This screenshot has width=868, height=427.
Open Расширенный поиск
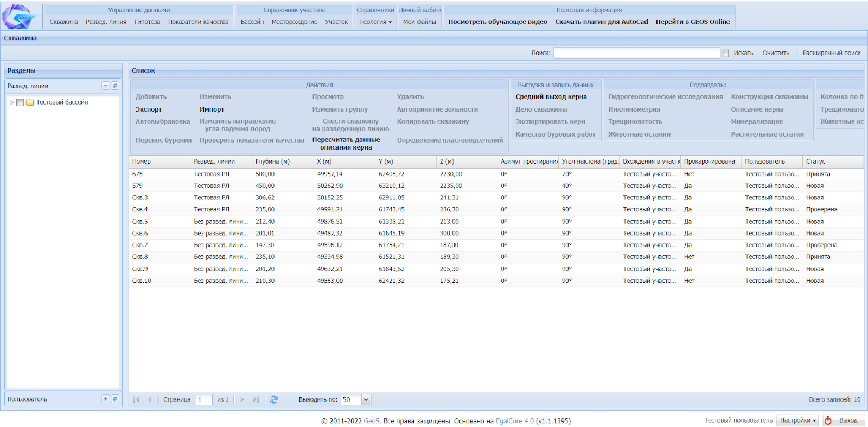click(x=832, y=53)
